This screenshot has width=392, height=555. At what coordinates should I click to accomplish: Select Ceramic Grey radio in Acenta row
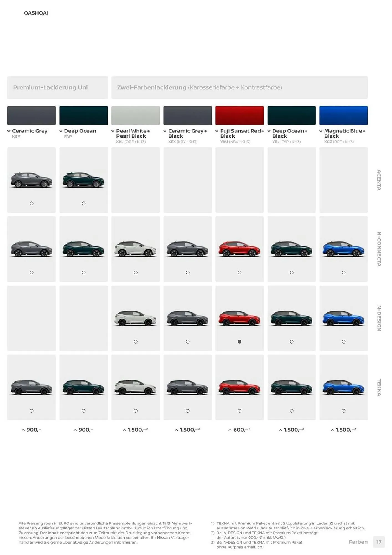click(32, 203)
